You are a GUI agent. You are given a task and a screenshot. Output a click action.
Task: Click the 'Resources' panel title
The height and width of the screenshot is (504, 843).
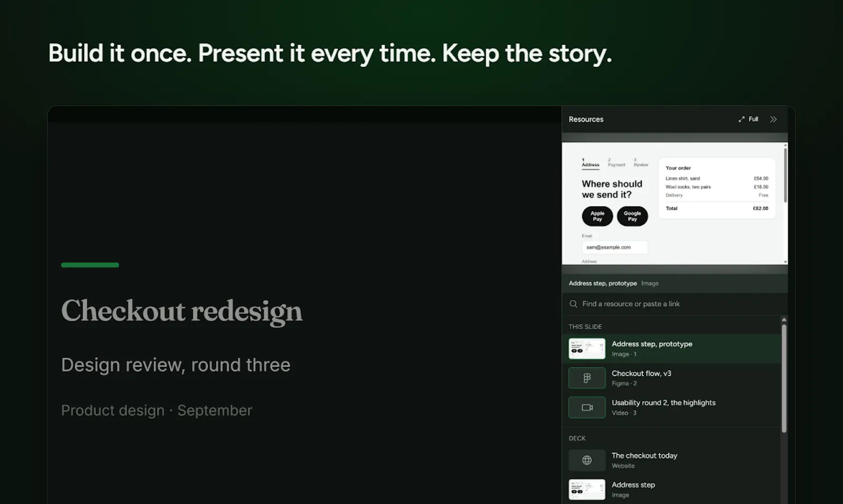(586, 120)
